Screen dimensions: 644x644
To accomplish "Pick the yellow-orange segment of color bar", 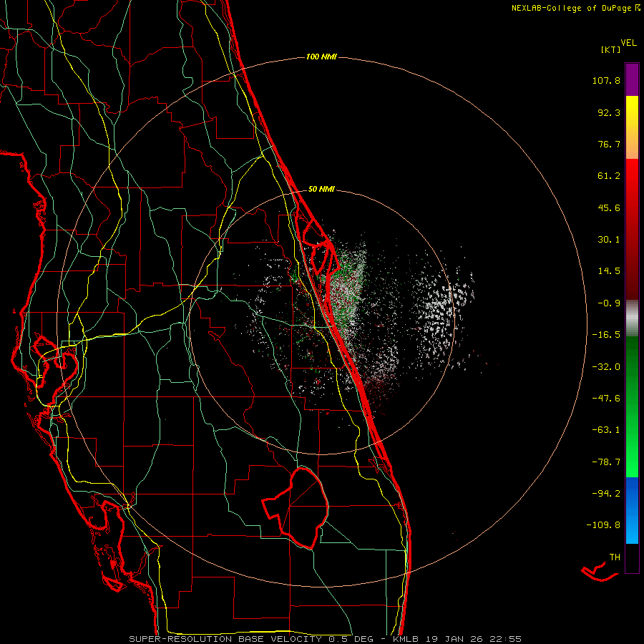I will pos(632,127).
